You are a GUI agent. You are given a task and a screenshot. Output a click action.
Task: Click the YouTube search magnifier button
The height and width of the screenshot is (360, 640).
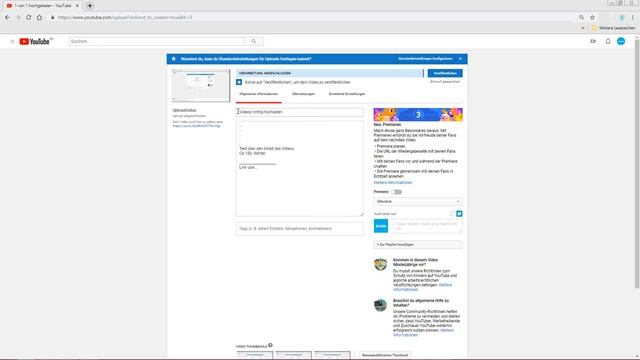pos(253,42)
